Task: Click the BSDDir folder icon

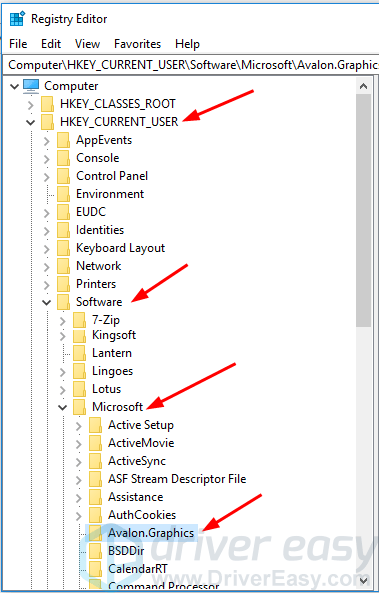Action: tap(95, 551)
